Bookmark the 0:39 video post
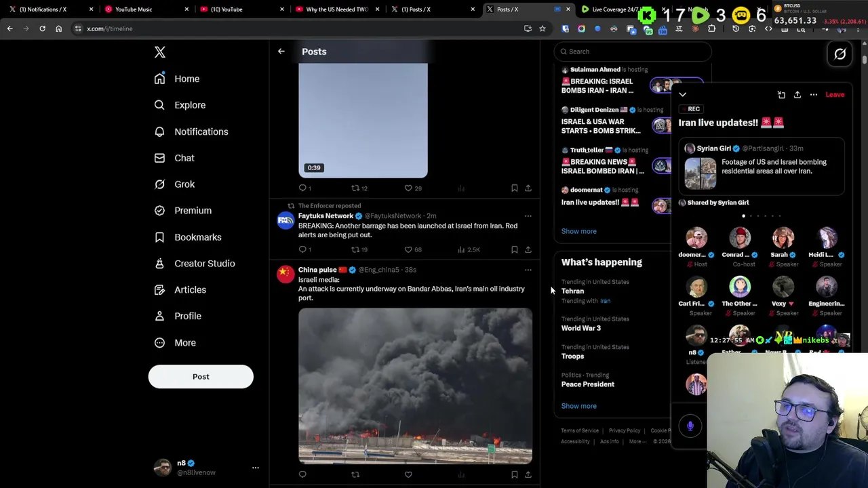The height and width of the screenshot is (488, 868). [x=514, y=188]
